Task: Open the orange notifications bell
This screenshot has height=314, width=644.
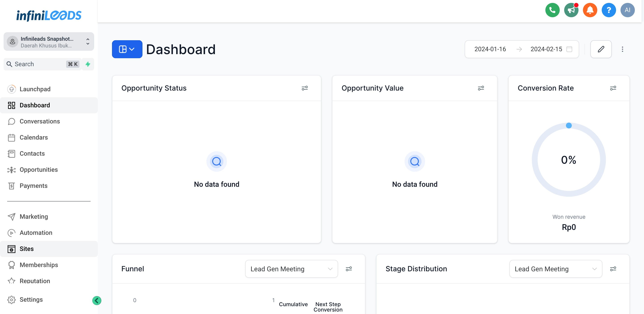Action: [x=590, y=10]
